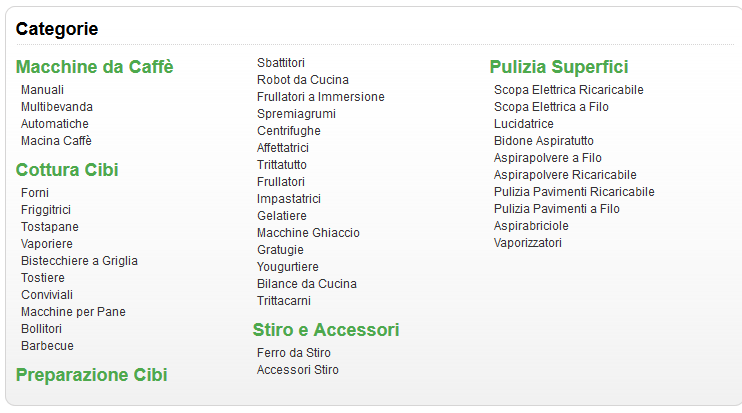Open the Robot da Cucina link
The image size is (742, 413).
click(x=303, y=80)
